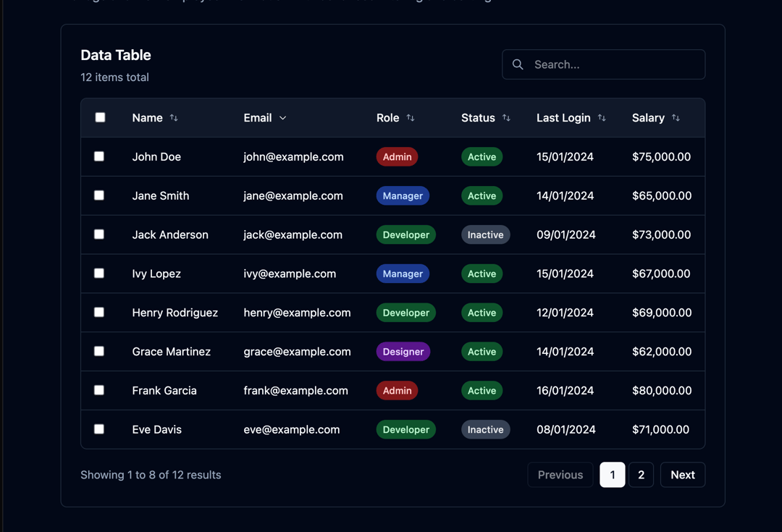This screenshot has width=782, height=532.
Task: Click the Active status in Frank Garcia's row
Action: click(x=482, y=390)
